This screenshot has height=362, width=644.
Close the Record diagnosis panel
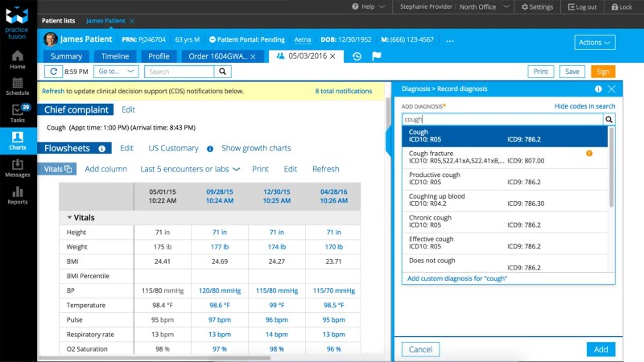pyautogui.click(x=612, y=88)
